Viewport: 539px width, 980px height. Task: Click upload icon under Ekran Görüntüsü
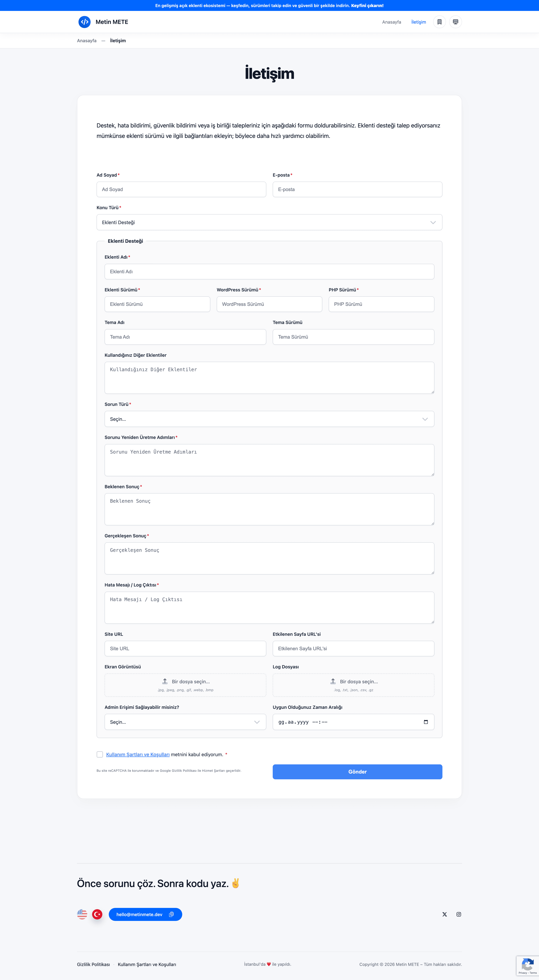165,681
